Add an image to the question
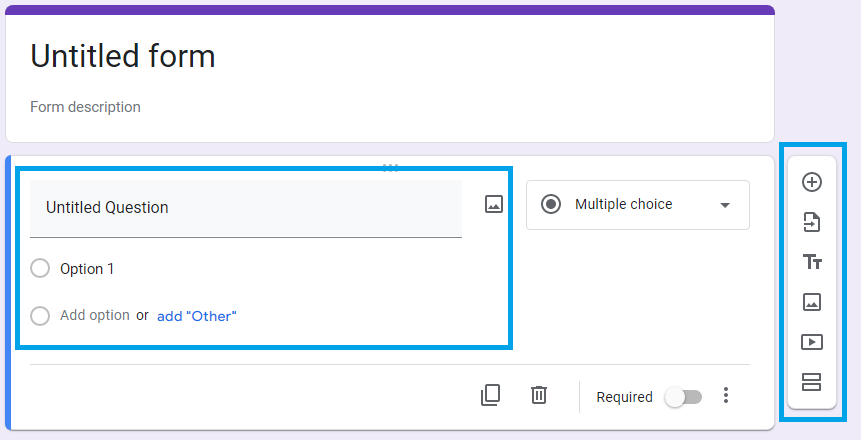Screen dimensions: 861x440 pos(493,204)
